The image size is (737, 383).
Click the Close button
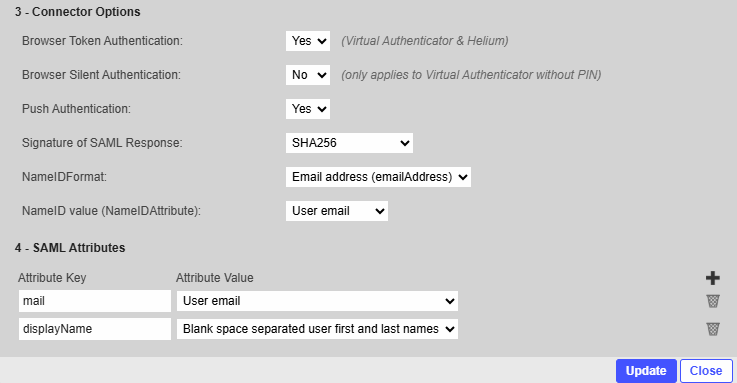(x=706, y=371)
